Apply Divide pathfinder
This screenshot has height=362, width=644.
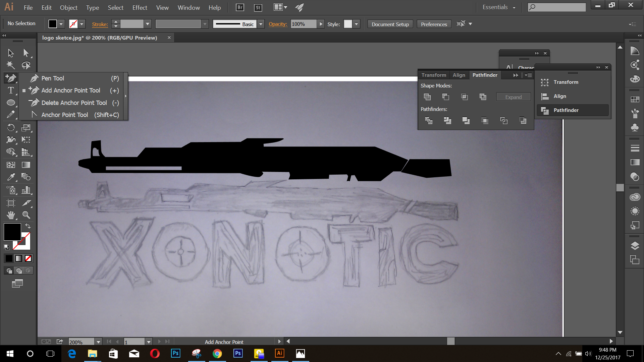coord(429,120)
